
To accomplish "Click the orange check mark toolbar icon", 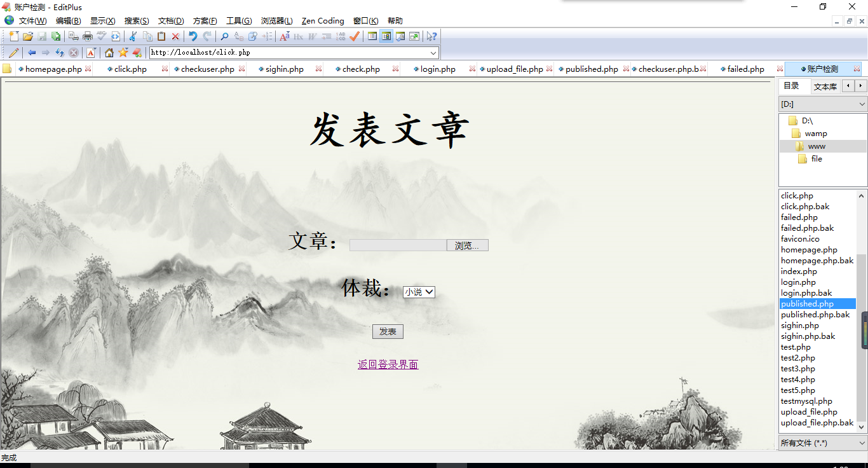I will (354, 36).
